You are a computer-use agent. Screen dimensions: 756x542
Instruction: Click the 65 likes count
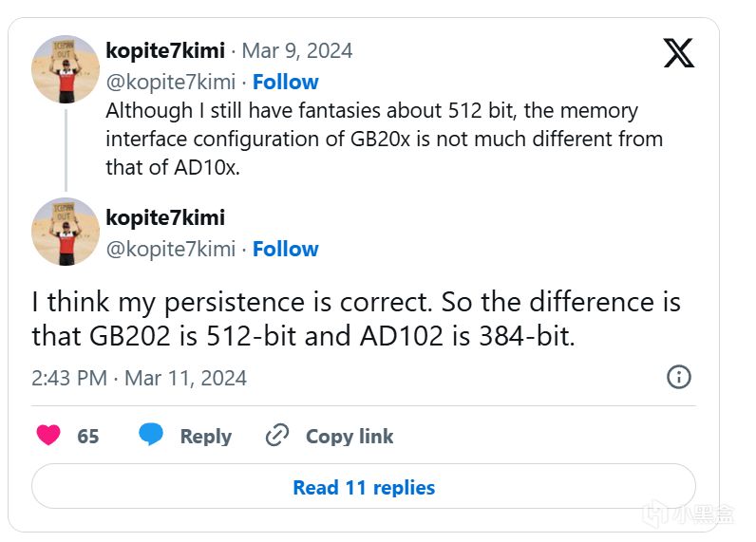pyautogui.click(x=88, y=436)
